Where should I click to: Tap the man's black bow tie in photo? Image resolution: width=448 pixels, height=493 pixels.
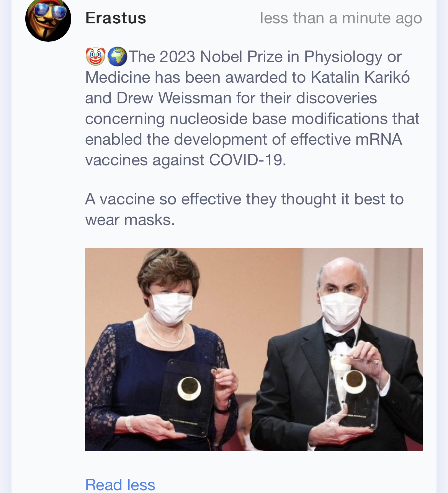point(340,338)
